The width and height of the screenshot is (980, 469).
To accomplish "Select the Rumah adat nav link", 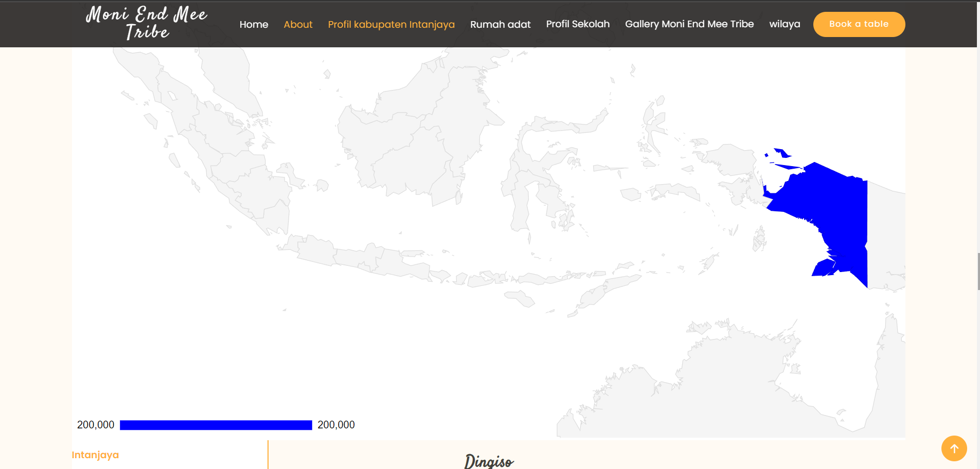I will 500,24.
